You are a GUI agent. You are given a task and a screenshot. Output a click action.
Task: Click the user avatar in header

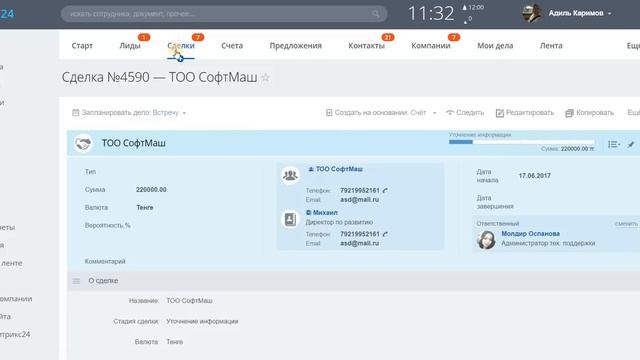(531, 13)
